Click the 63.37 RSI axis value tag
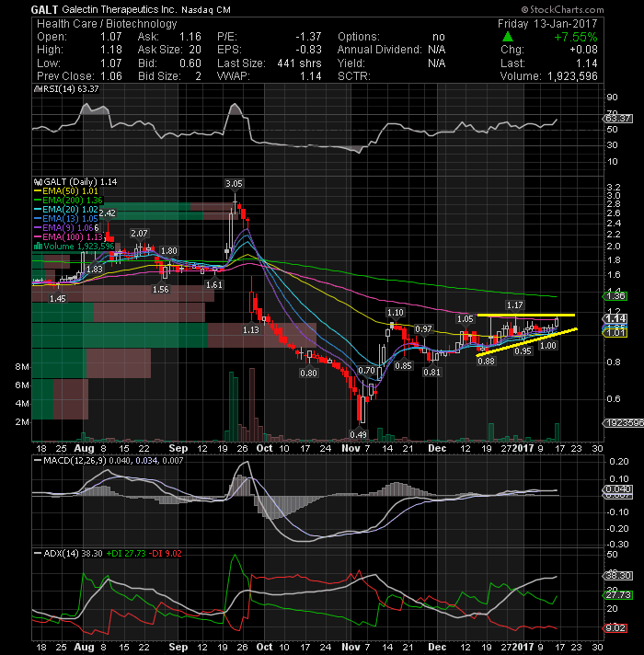644x655 pixels. click(x=618, y=119)
